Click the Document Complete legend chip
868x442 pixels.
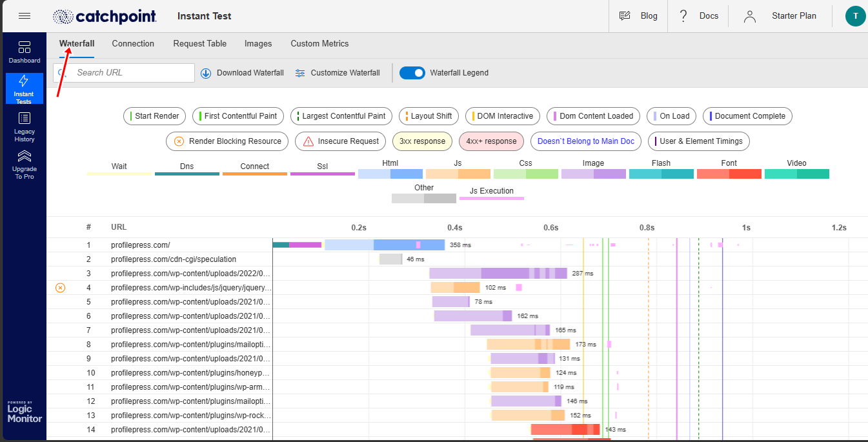(x=747, y=116)
